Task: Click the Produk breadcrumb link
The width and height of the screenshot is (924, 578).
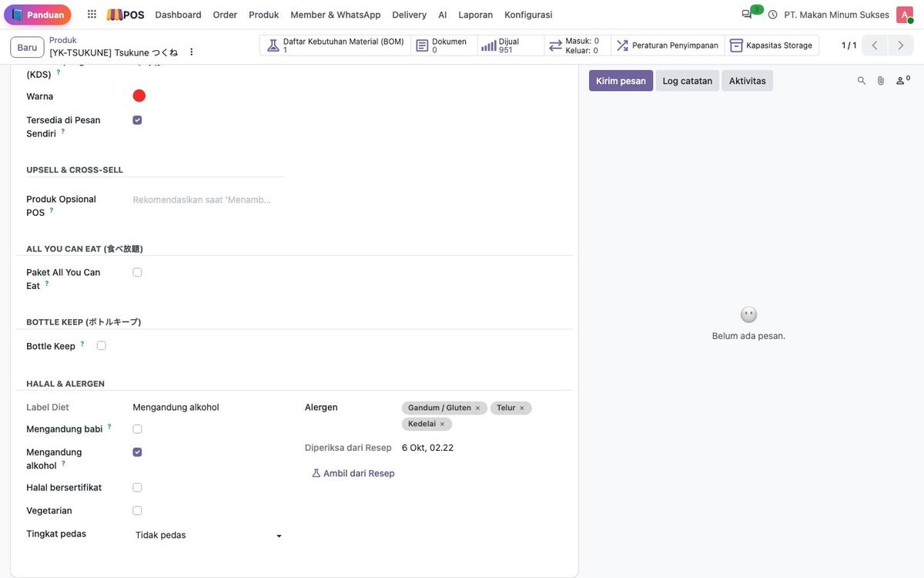Action: pyautogui.click(x=63, y=40)
